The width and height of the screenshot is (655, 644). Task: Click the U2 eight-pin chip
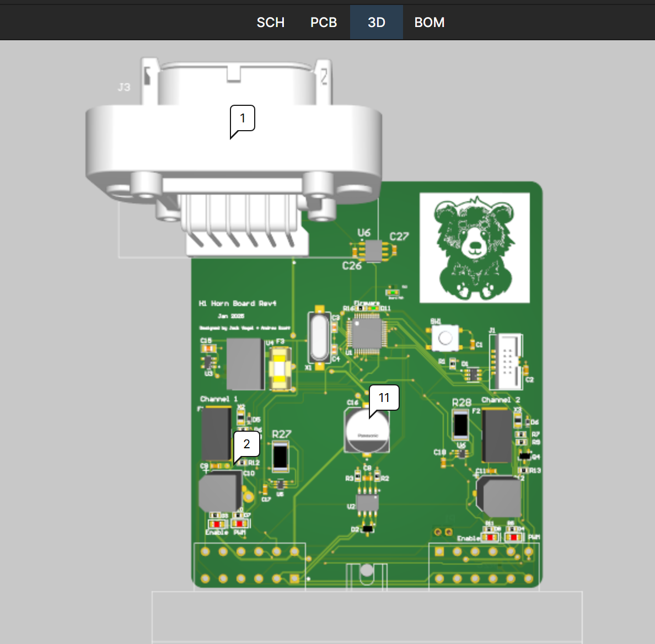pos(367,502)
